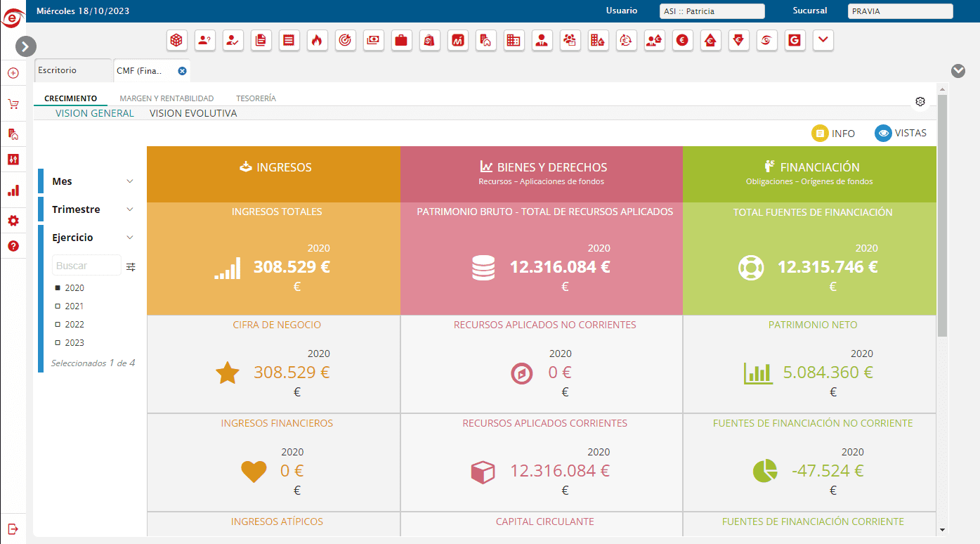Click the vertical scrollbar thumb
The image size is (980, 544).
942,214
